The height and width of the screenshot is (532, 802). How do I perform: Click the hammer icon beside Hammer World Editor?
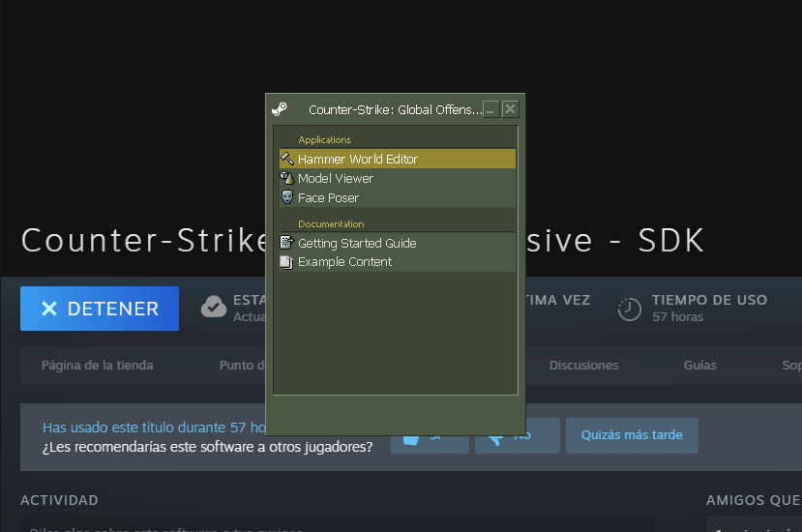pyautogui.click(x=287, y=159)
